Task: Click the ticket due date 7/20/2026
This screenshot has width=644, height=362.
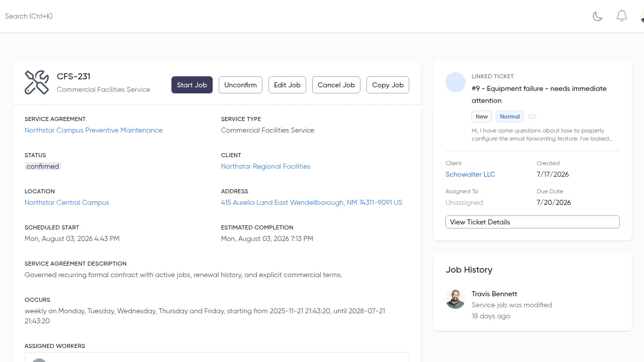Action: 554,202
